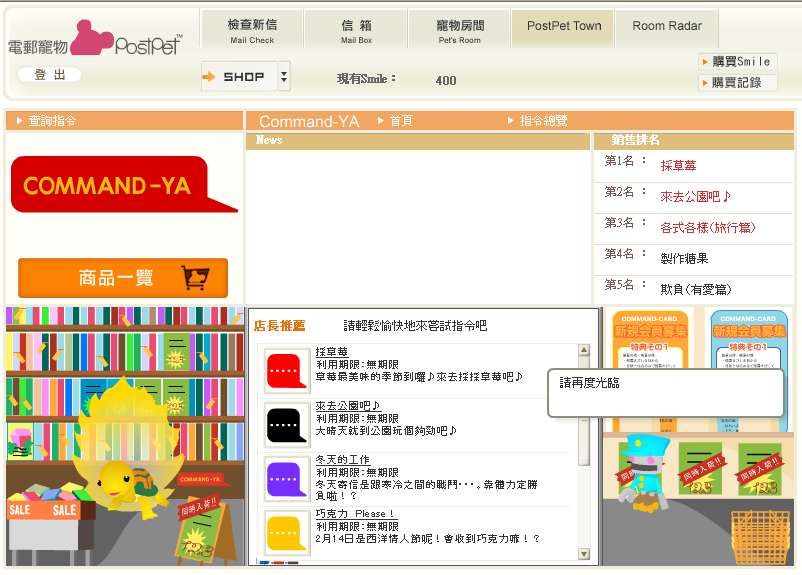Click the red speech bubble command icon
The image size is (802, 575).
click(286, 371)
